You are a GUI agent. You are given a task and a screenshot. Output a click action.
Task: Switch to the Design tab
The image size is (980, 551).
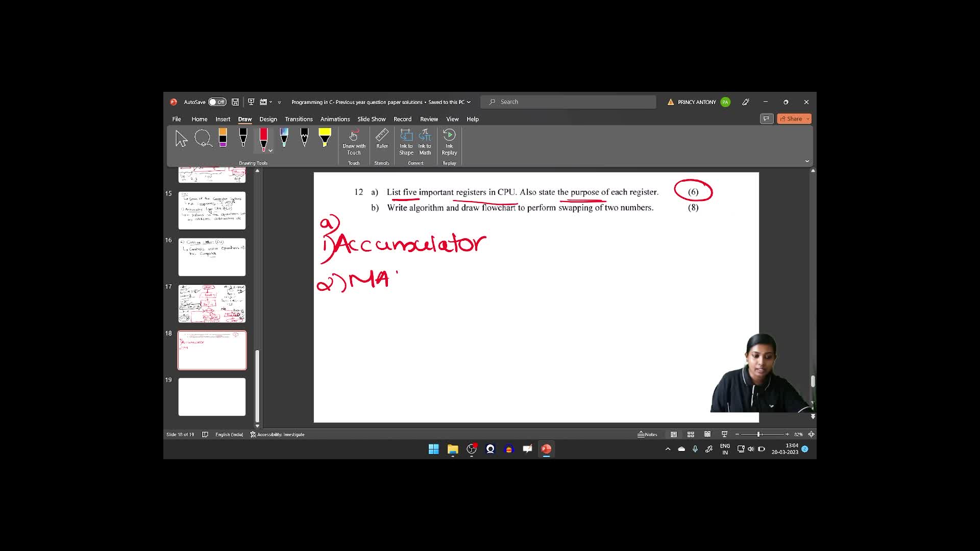(268, 119)
